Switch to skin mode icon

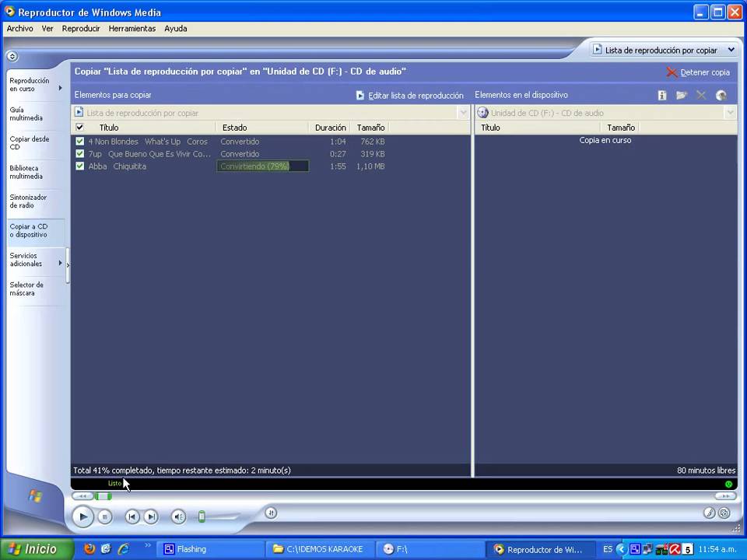coord(724,513)
